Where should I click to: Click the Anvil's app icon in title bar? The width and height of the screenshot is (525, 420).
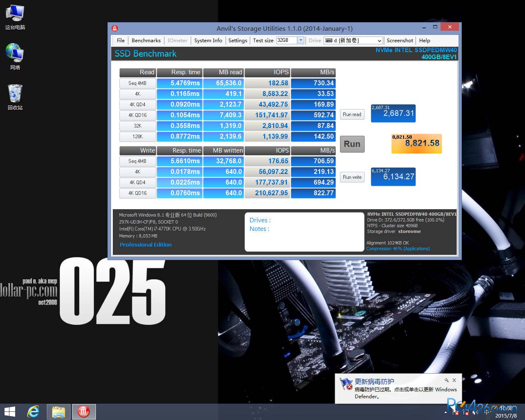click(x=115, y=28)
